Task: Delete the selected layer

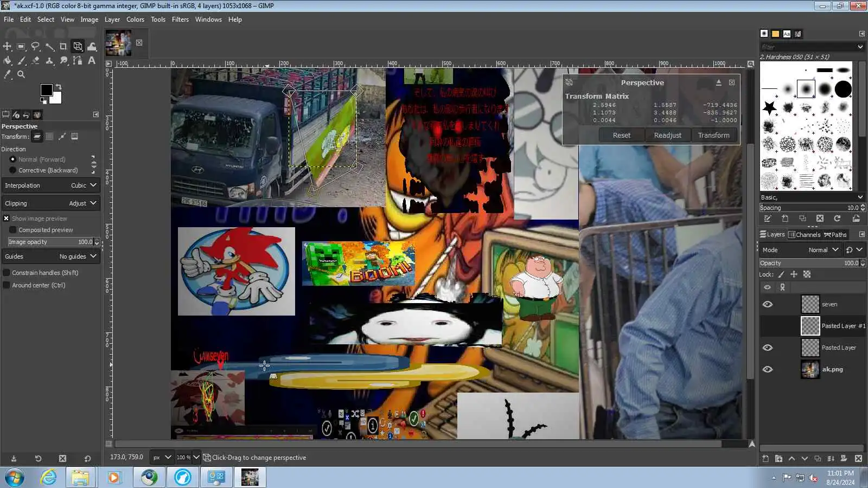Action: (858, 459)
